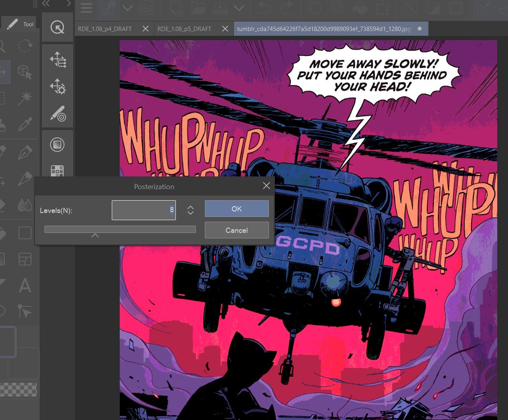508x420 pixels.
Task: Click the Undo arrow
Action: [265, 8]
